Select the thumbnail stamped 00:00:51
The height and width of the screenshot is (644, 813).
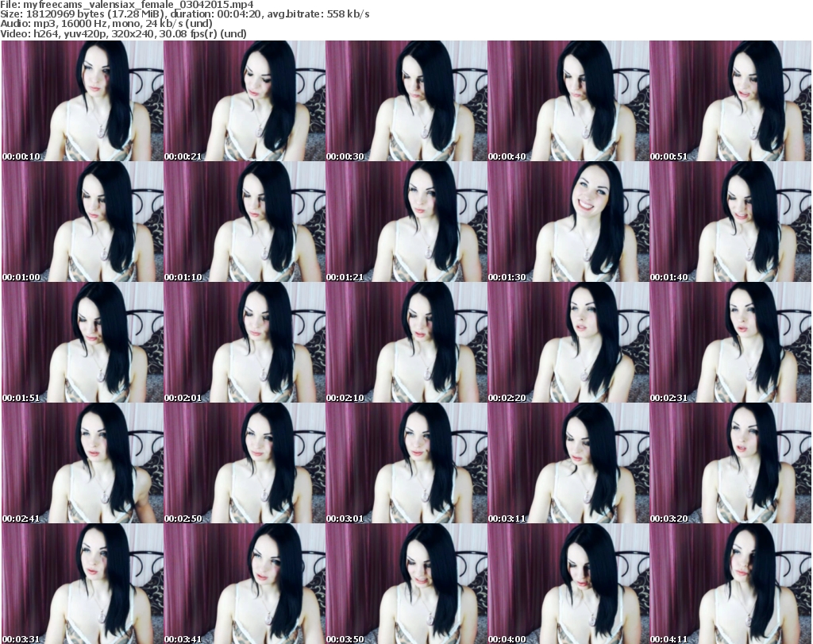(x=730, y=101)
